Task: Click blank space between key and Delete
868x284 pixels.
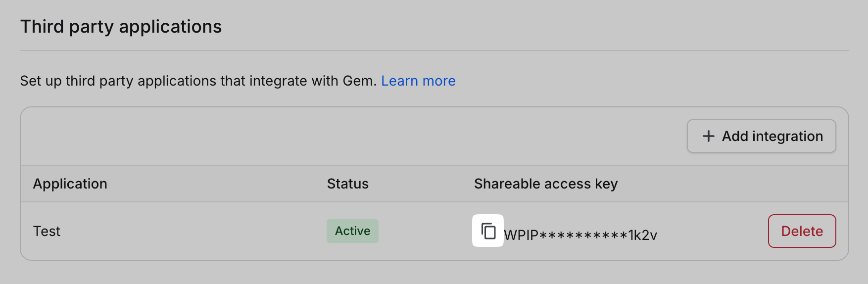Action: 713,231
